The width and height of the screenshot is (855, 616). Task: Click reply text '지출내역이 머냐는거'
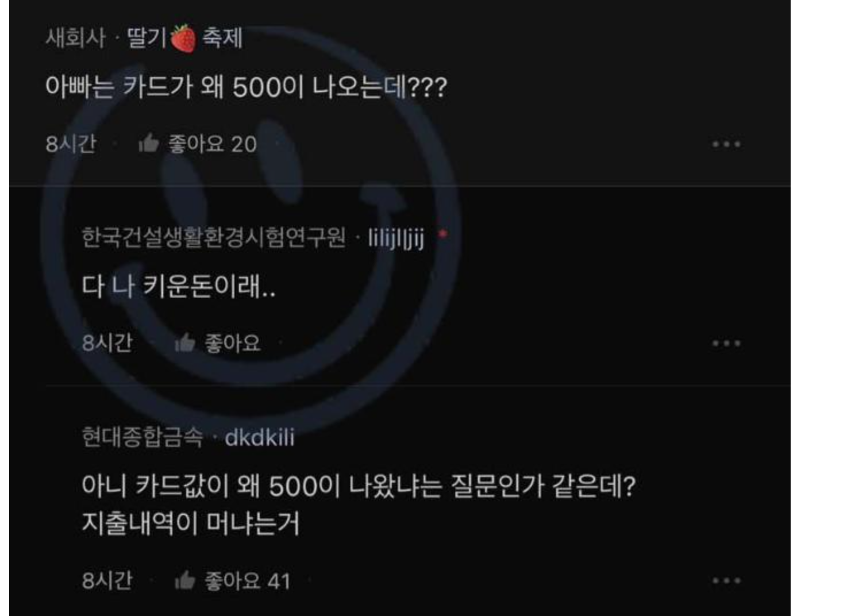(x=191, y=523)
